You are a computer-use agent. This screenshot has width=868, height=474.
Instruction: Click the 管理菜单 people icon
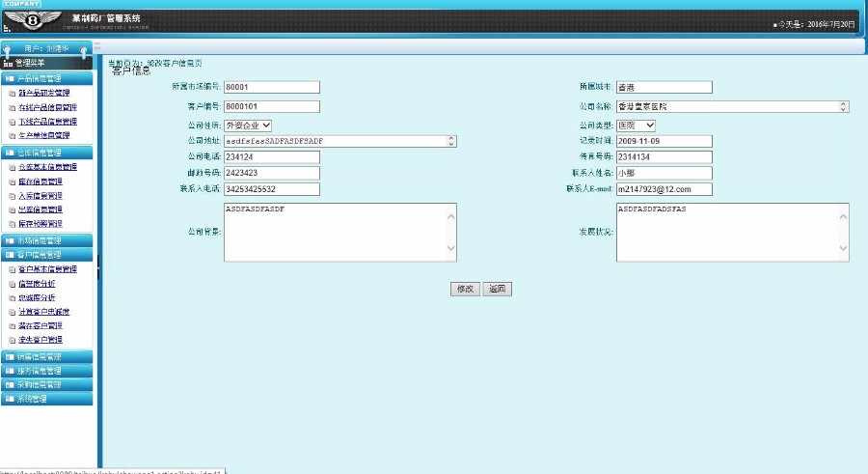8,63
